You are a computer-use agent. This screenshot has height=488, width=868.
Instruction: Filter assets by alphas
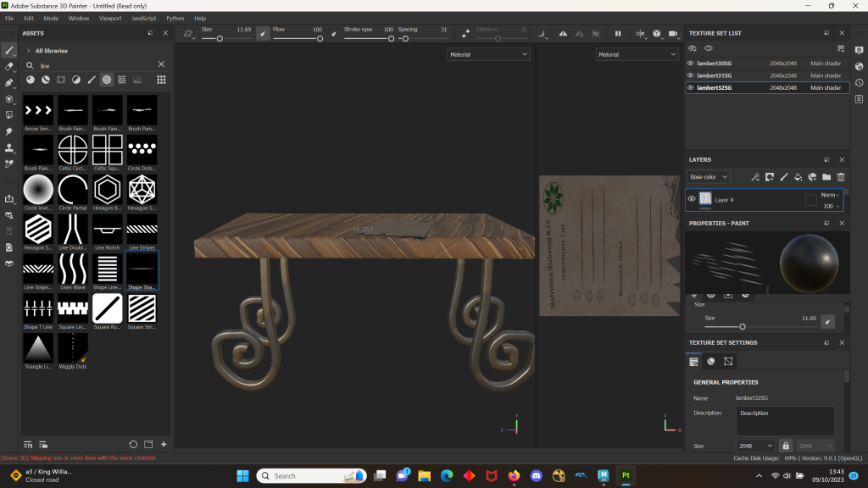click(107, 80)
